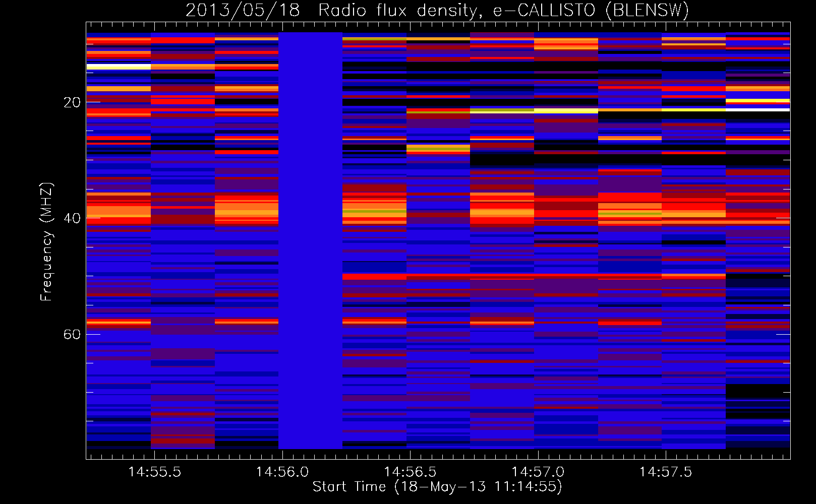
Task: Click the "Frequency (MHZ)" axis label
Action: pos(46,242)
